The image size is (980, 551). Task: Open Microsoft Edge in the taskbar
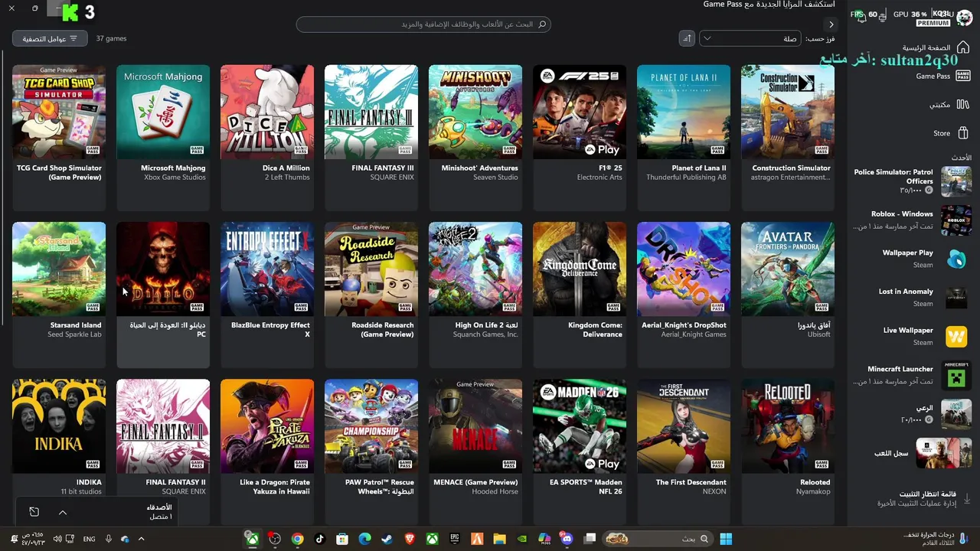tap(365, 539)
